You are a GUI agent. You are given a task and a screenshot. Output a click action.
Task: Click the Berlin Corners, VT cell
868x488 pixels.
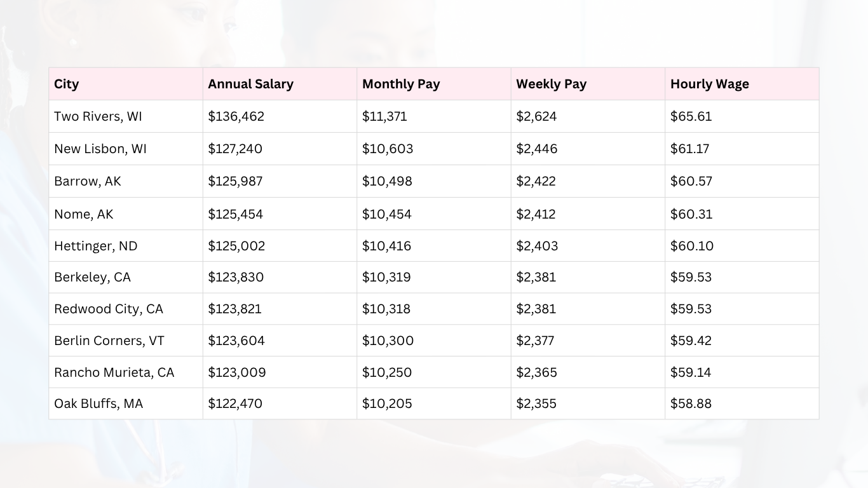click(x=109, y=341)
